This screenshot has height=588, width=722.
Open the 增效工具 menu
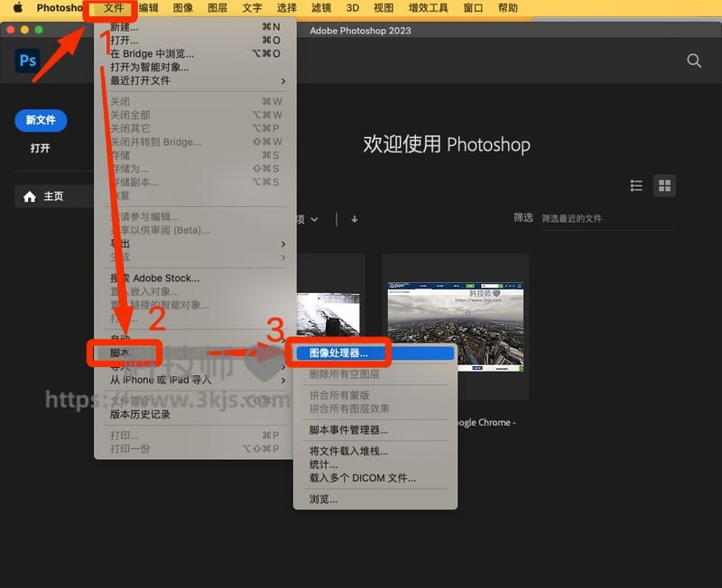tap(428, 8)
